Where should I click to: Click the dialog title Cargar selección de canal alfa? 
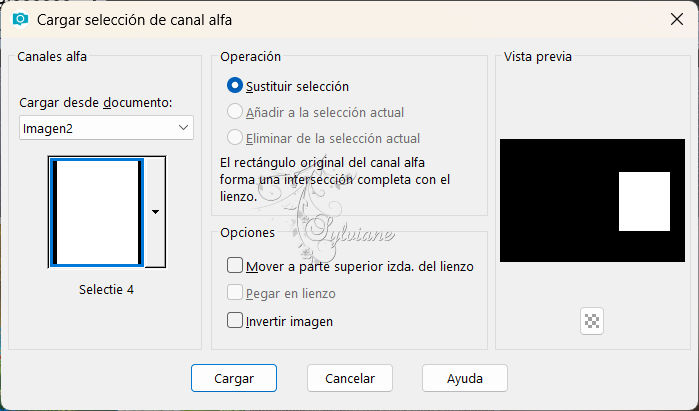134,20
